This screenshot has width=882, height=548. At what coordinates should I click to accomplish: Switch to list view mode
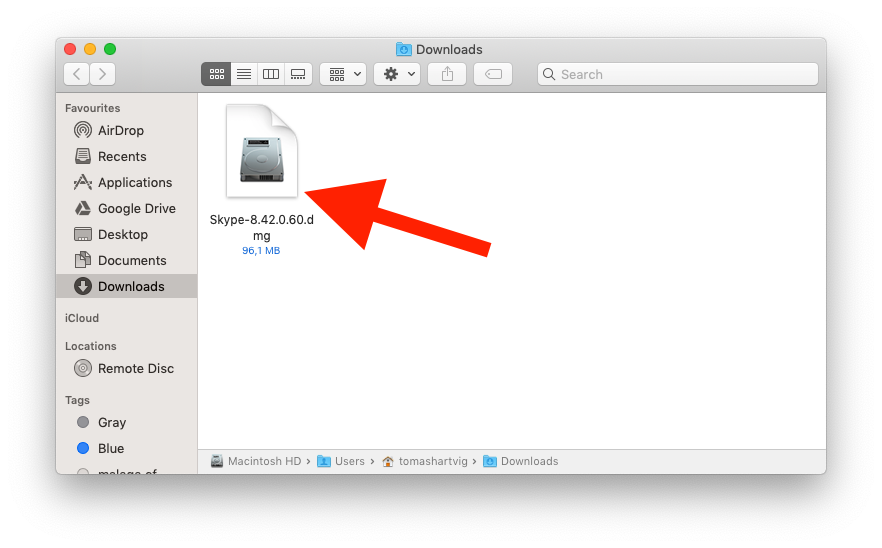[244, 74]
